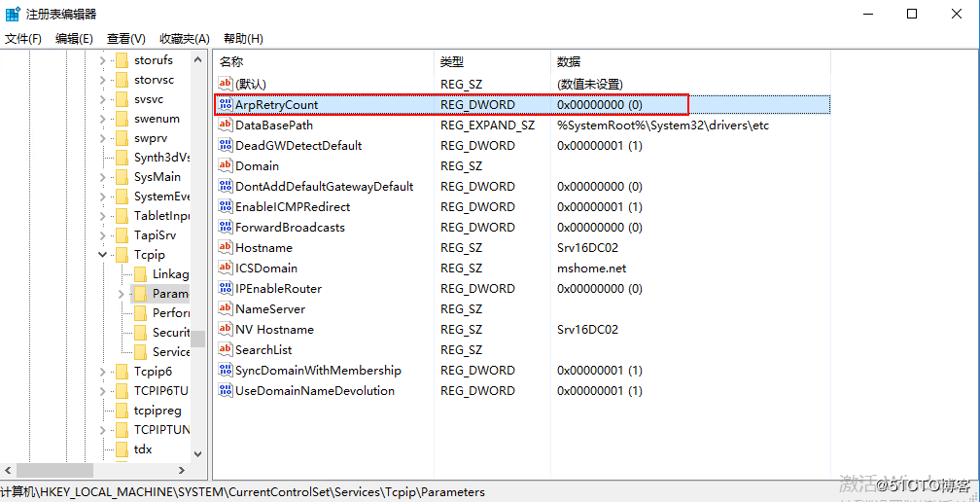The height and width of the screenshot is (502, 980).
Task: Select the TCPIPTUN key in the tree
Action: [x=161, y=430]
